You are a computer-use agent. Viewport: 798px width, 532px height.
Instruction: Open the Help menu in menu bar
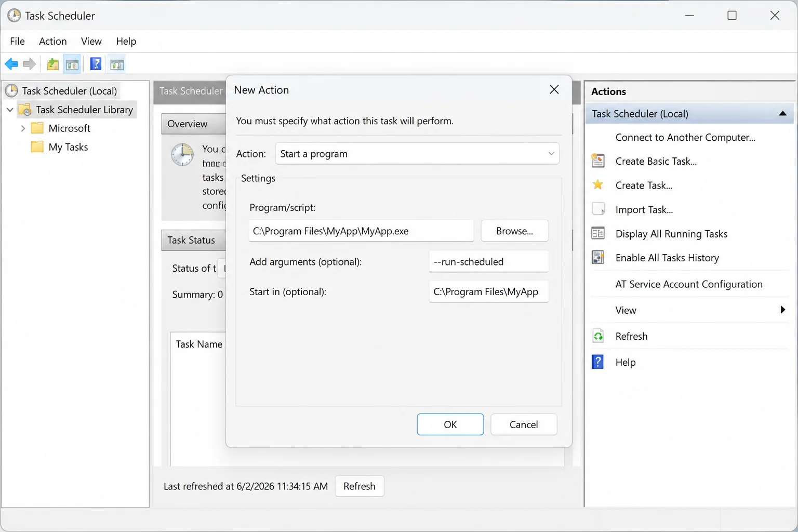pyautogui.click(x=126, y=41)
